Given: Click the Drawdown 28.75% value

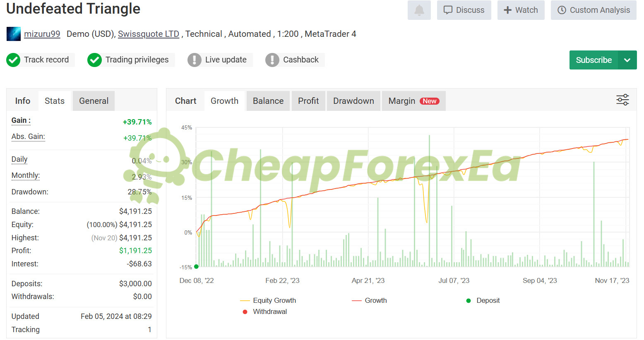Looking at the screenshot, I should [139, 192].
